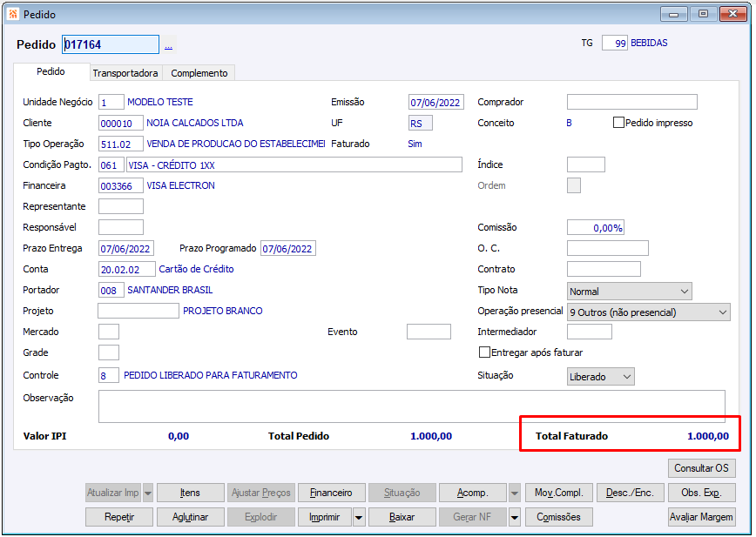Click the Prazo Programado date field
The width and height of the screenshot is (756, 537).
pyautogui.click(x=288, y=249)
